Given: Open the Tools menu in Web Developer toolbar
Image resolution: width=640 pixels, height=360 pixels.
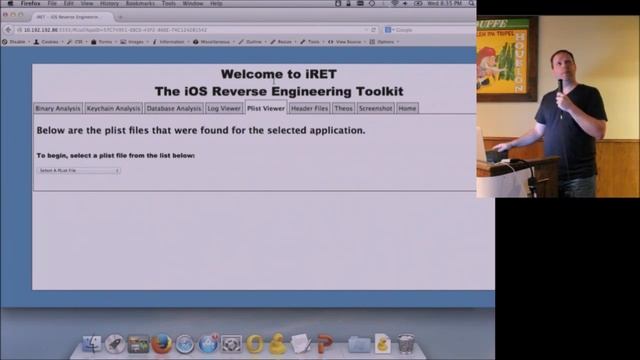Looking at the screenshot, I should (x=313, y=42).
